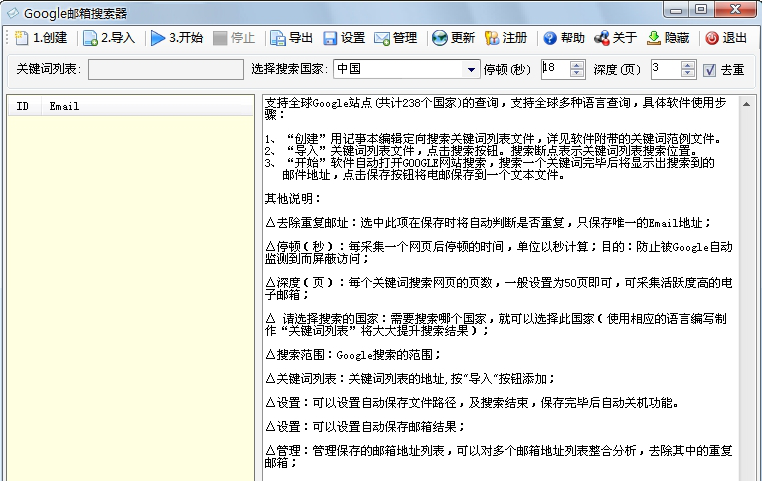Click the ID column header
Screen dimensions: 762x500
pos(23,106)
